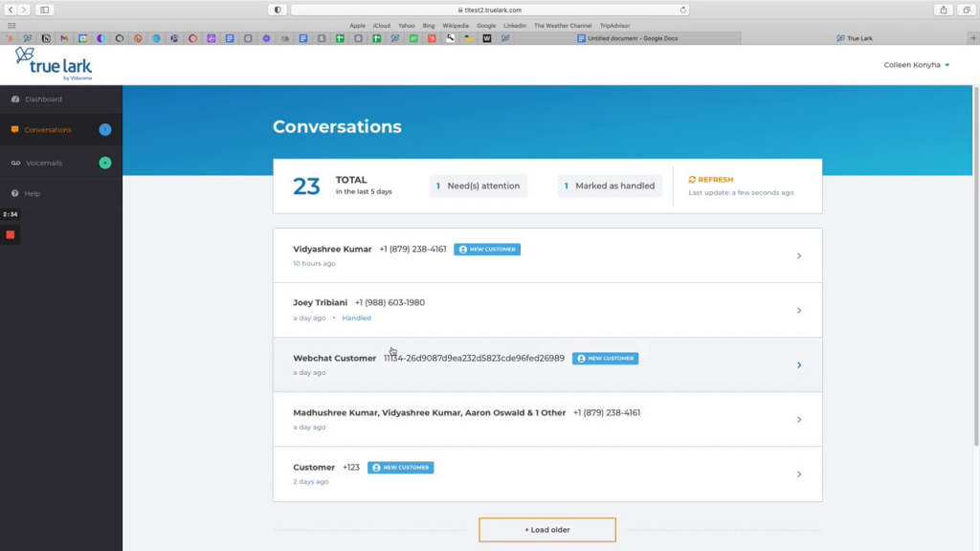Click the Safari share icon
Screen dimensions: 980x551
point(944,10)
